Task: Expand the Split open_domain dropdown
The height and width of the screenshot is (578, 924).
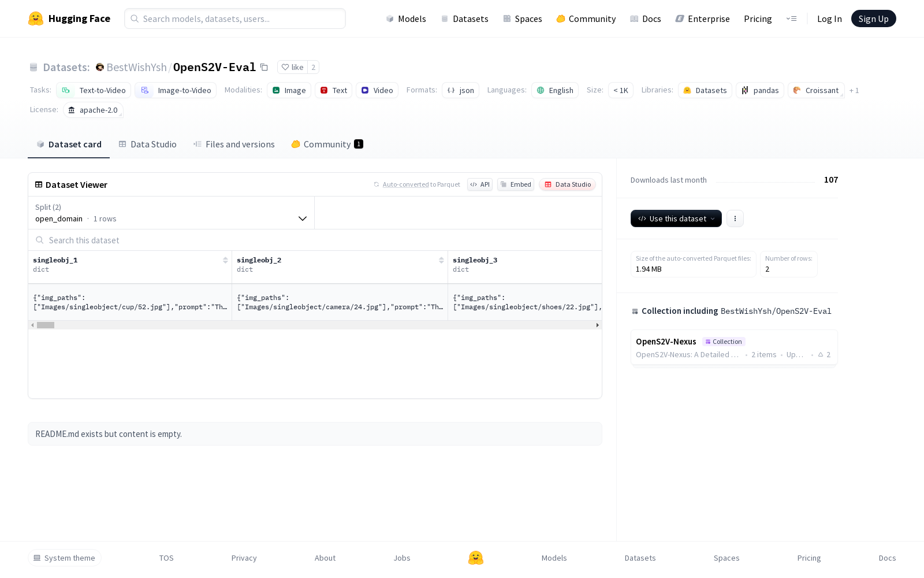Action: click(x=171, y=213)
